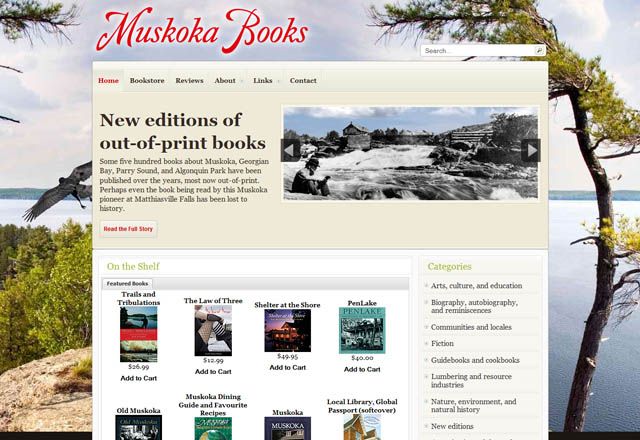The image size is (640, 440).
Task: Open the Reviews menu item
Action: click(189, 81)
